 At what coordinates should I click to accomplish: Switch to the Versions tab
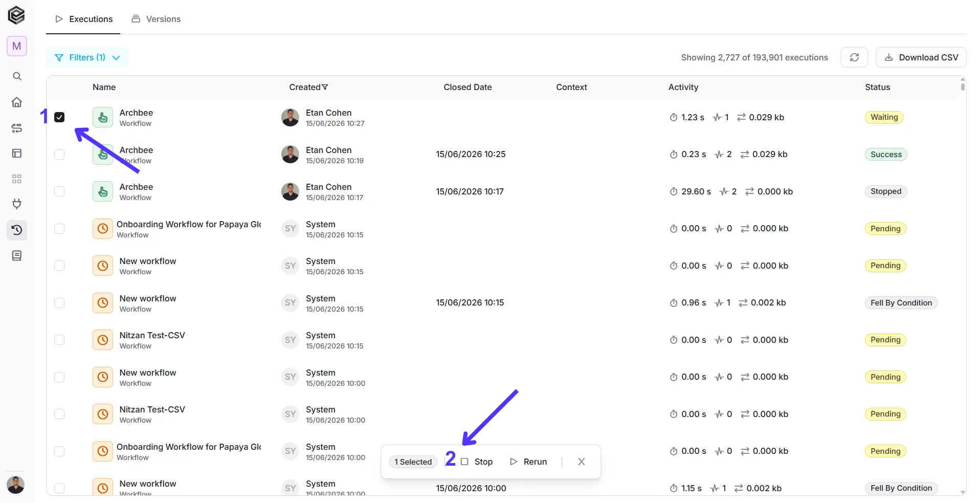(x=156, y=19)
